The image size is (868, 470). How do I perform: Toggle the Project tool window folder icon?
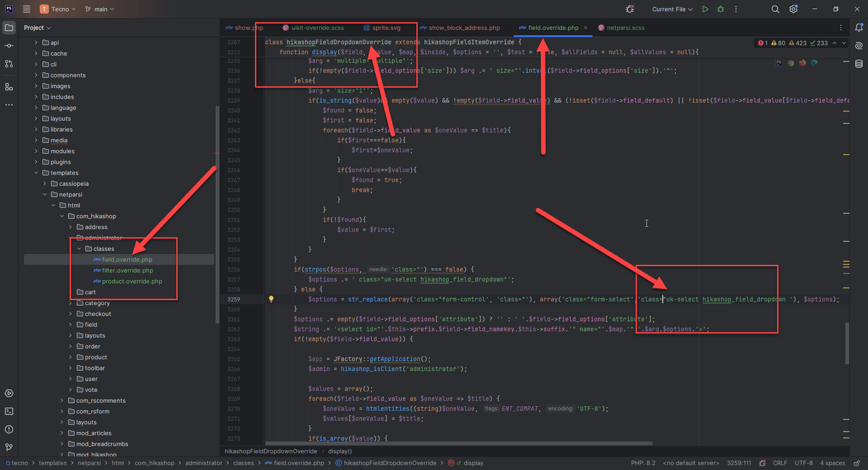[x=9, y=28]
